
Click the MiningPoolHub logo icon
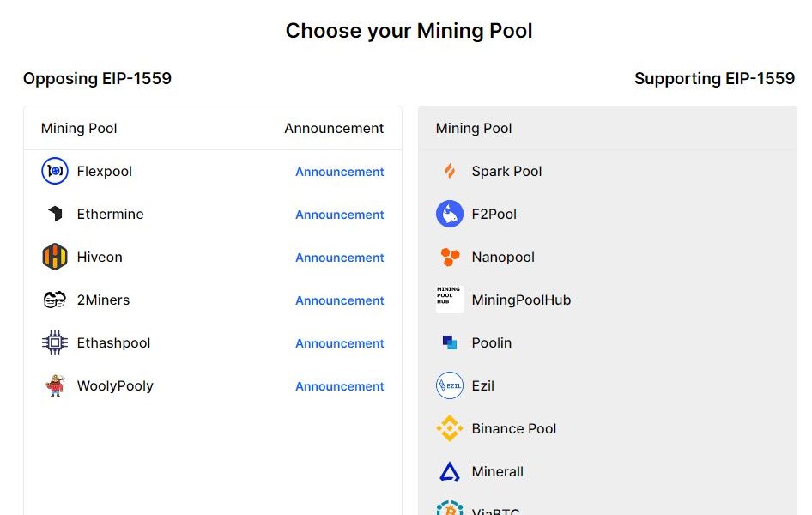(450, 300)
